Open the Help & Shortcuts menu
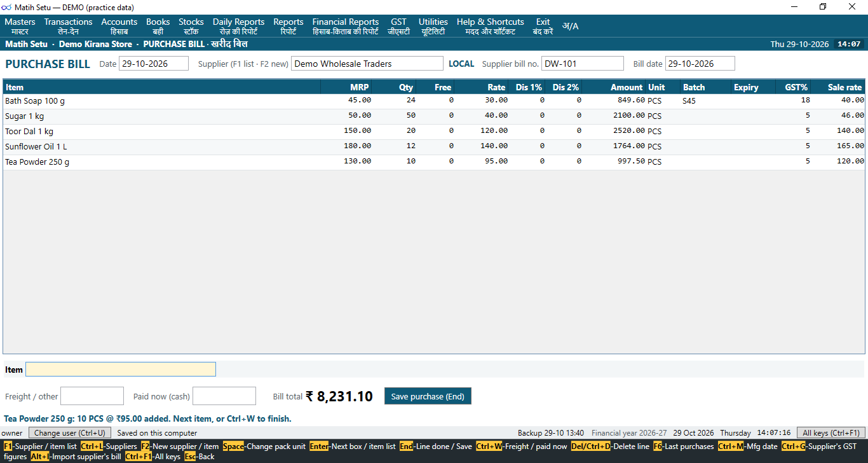The image size is (868, 463). click(490, 26)
